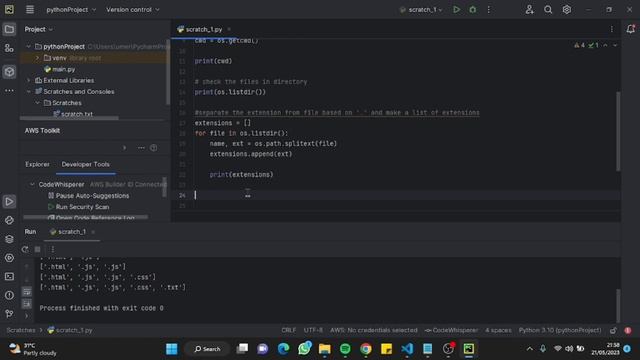Viewport: 640px width, 360px height.
Task: Open Windows taskbar Search box
Action: tap(207, 349)
